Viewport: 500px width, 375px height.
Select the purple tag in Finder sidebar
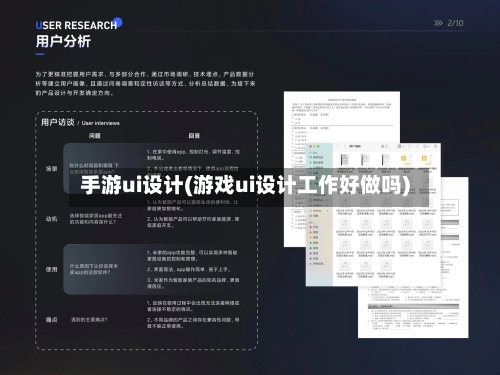[x=314, y=253]
